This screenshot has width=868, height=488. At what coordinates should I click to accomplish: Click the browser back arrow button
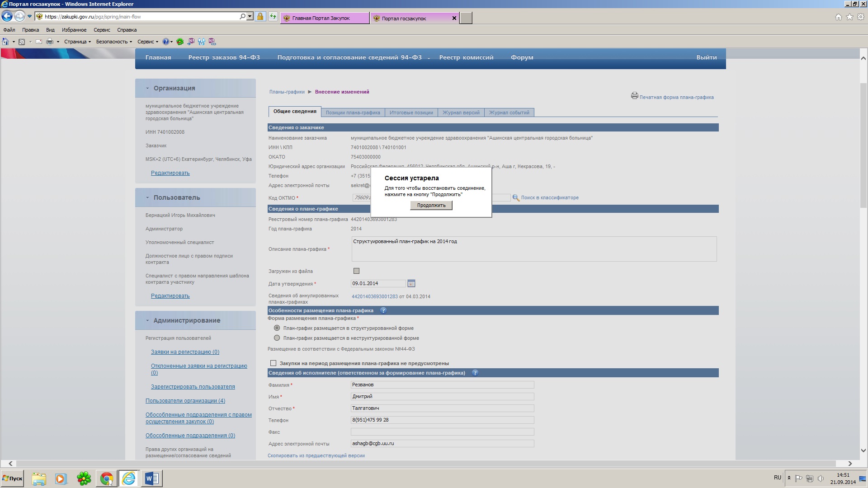(7, 17)
